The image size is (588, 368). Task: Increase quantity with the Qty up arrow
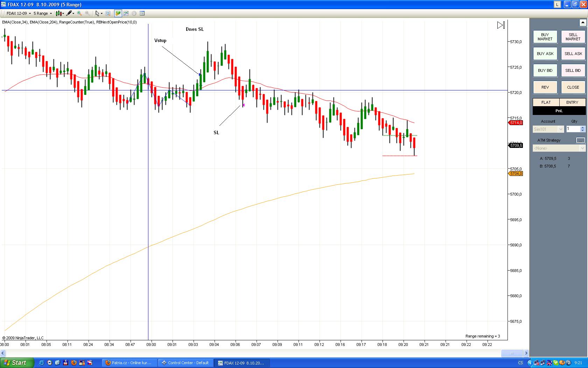583,128
